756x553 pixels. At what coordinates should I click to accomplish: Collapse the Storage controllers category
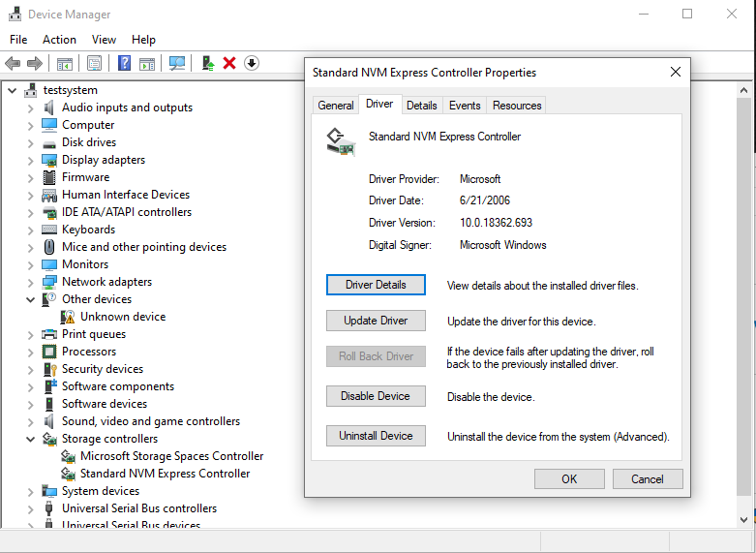click(x=30, y=439)
